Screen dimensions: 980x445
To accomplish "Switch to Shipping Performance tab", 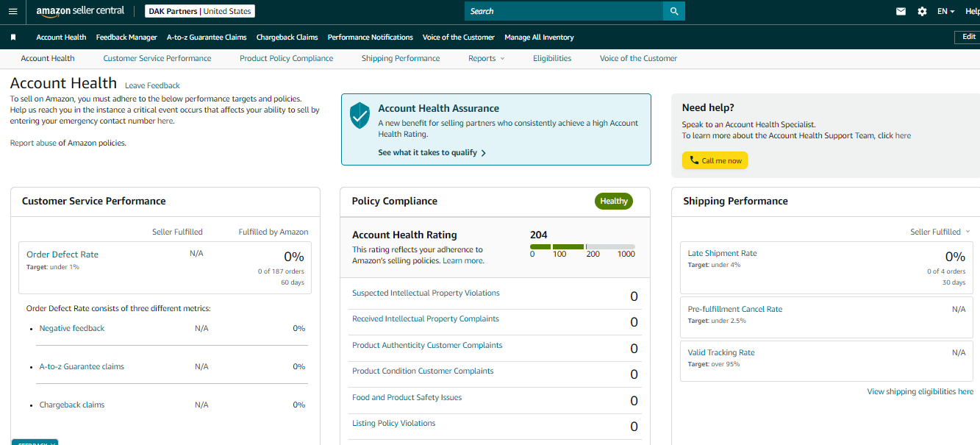I will tap(401, 58).
